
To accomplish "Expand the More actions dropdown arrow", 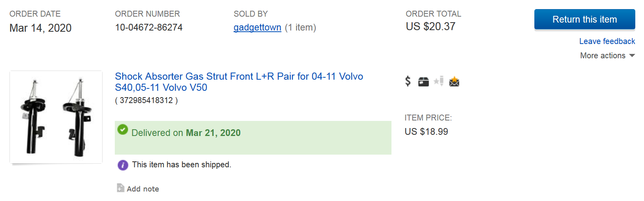I will [632, 56].
